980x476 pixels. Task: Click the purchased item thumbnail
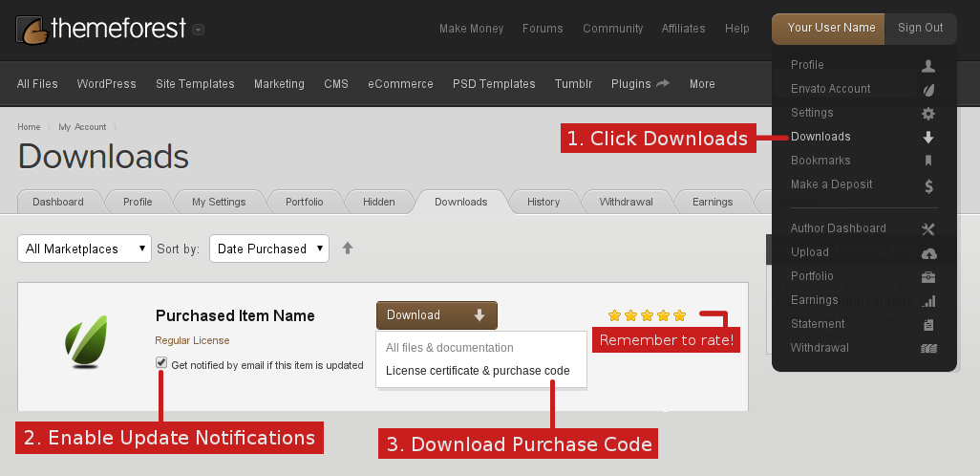click(85, 342)
